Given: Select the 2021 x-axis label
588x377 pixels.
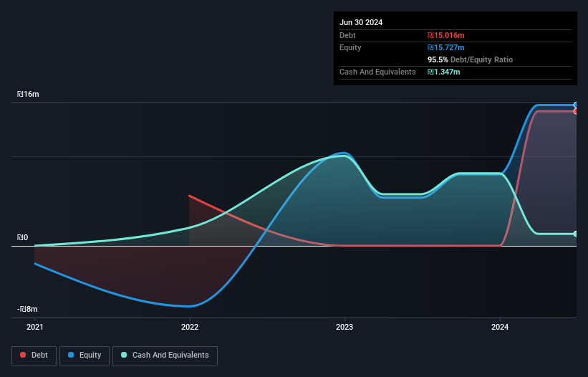Looking at the screenshot, I should [x=35, y=327].
